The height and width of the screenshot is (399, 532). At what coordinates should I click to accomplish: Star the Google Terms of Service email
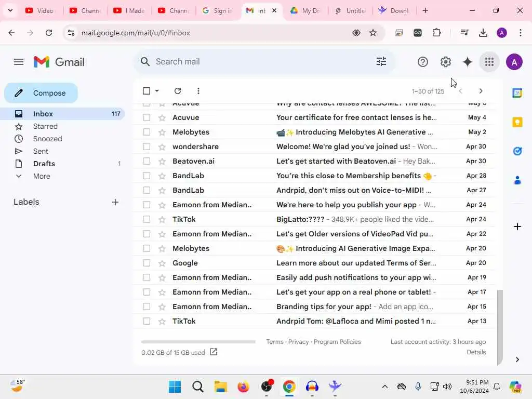tap(162, 263)
